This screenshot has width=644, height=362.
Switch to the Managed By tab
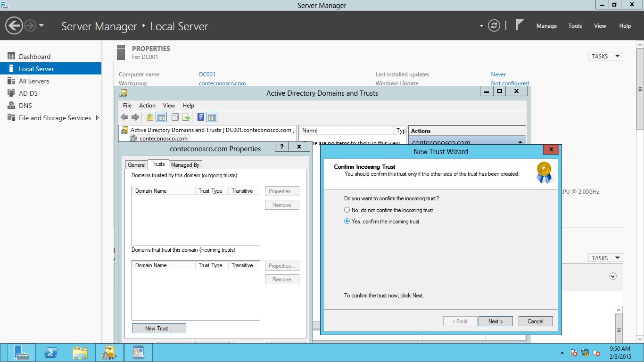click(x=185, y=165)
